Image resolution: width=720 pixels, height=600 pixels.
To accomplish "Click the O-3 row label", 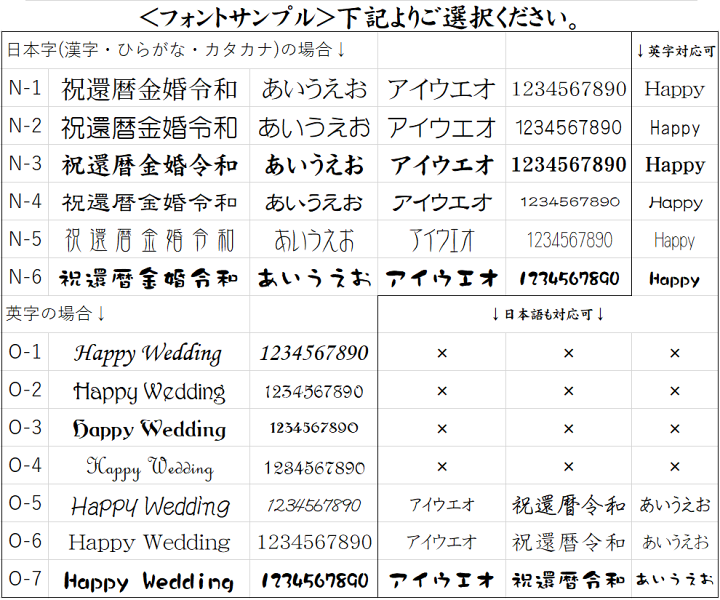I will [25, 428].
